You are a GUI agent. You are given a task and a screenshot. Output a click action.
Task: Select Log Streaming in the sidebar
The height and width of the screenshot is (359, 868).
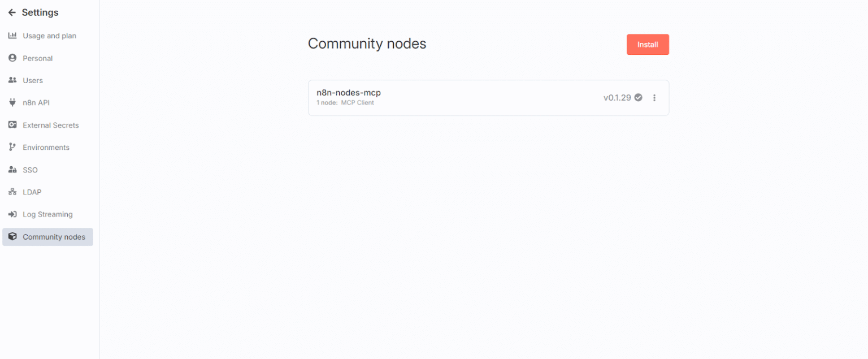[47, 214]
